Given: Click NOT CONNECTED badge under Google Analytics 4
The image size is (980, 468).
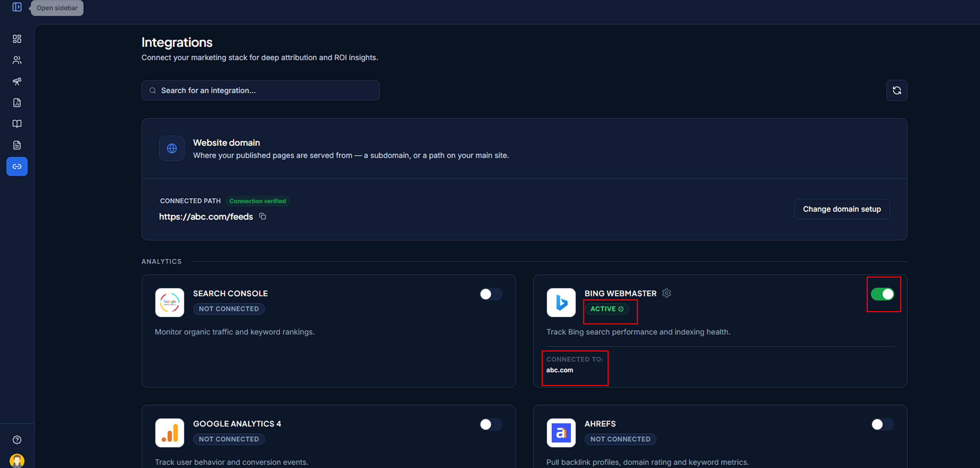Looking at the screenshot, I should (229, 440).
